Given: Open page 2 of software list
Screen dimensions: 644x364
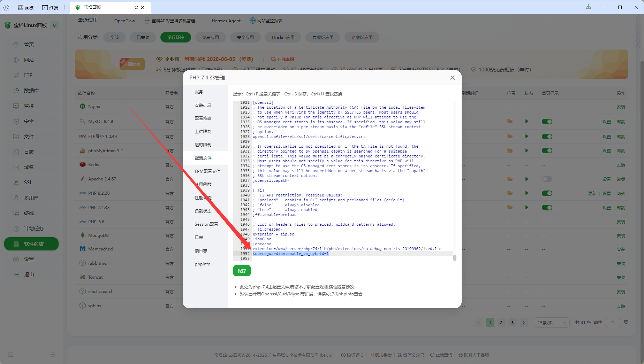Looking at the screenshot, I should click(x=501, y=323).
